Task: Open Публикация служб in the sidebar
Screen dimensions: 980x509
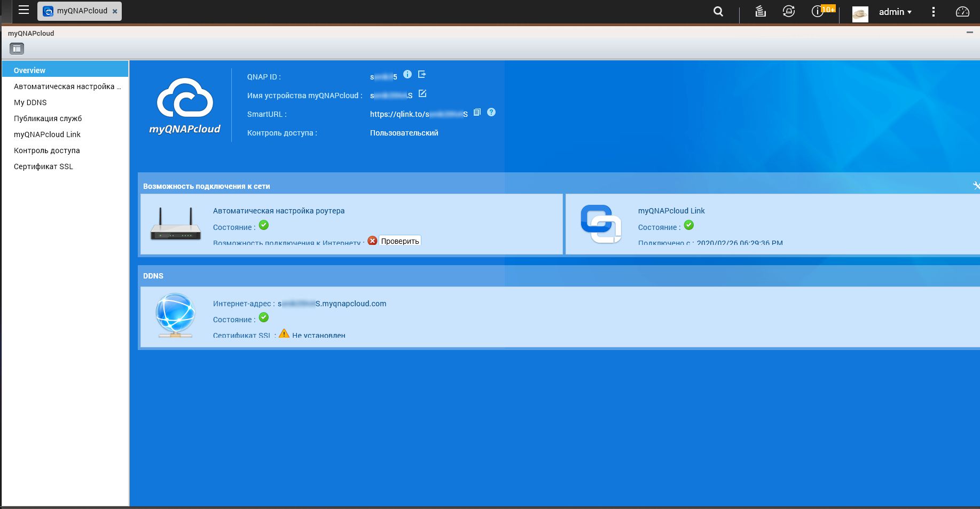Action: coord(65,118)
